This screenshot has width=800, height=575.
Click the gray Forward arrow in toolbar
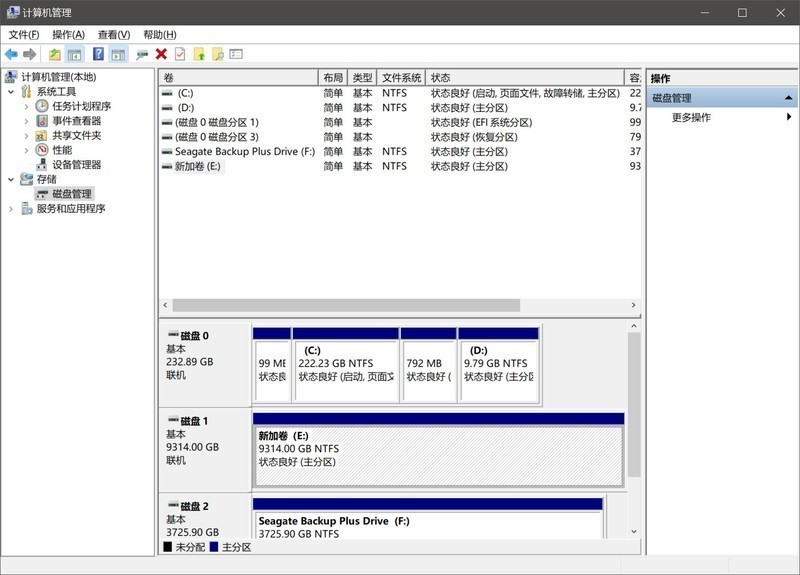click(30, 54)
